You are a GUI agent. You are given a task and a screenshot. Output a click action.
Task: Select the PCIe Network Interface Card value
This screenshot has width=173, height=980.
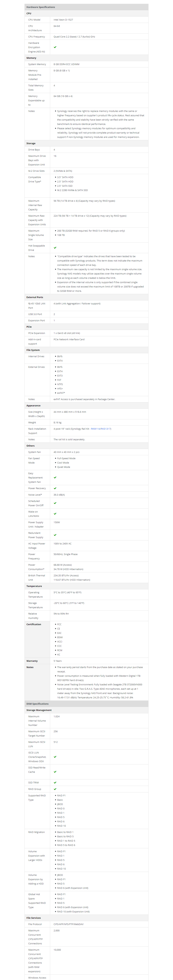(69, 339)
